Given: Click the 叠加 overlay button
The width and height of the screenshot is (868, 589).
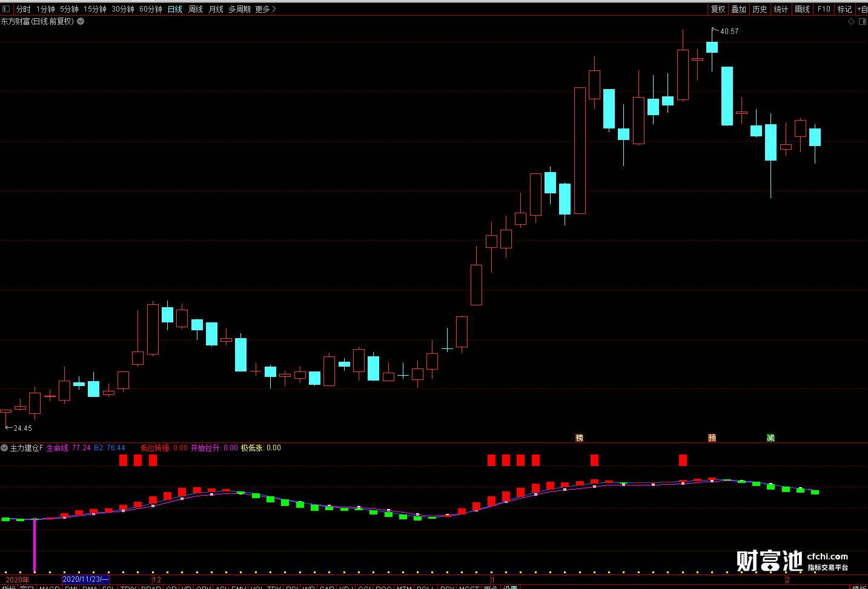Looking at the screenshot, I should coord(739,9).
